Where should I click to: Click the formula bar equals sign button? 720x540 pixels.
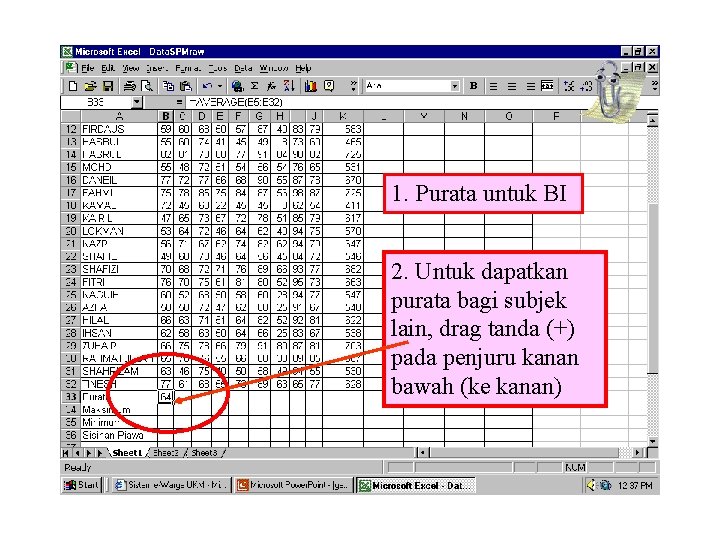click(x=179, y=102)
